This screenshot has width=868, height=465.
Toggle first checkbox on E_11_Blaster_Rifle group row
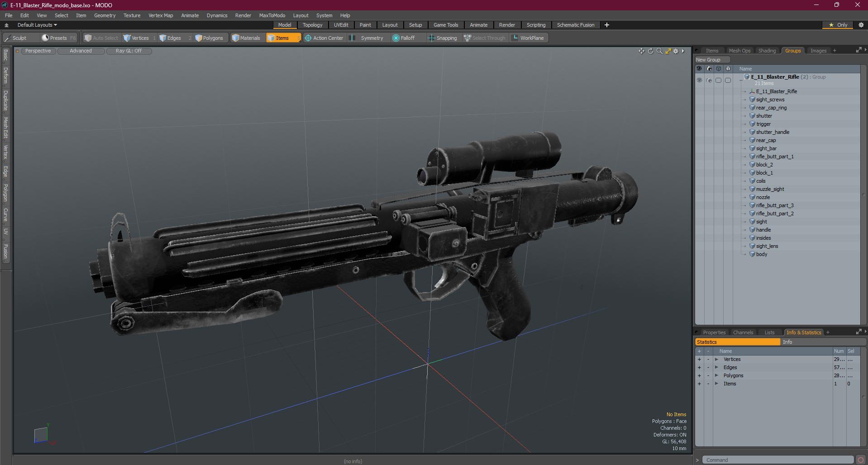[718, 80]
